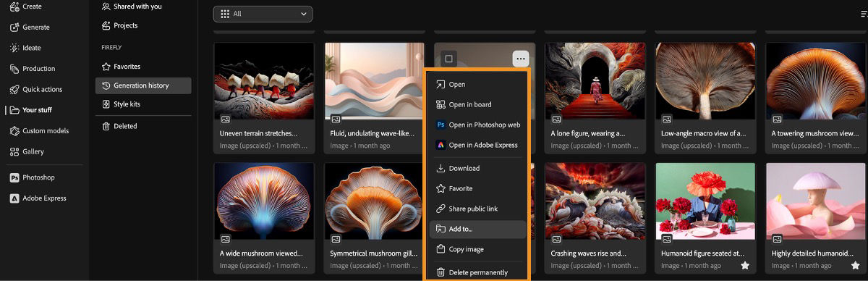Open Crashing waves rise thumbnail
The width and height of the screenshot is (868, 281).
(x=595, y=201)
